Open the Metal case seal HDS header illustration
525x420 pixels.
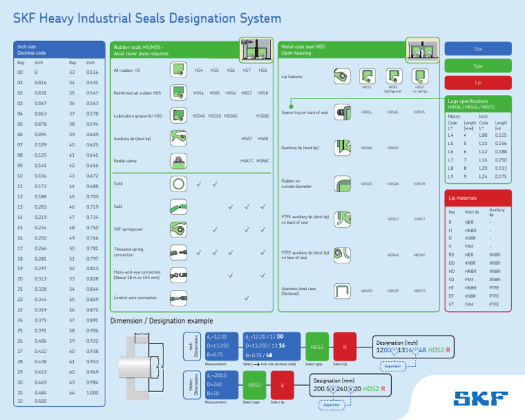(x=422, y=50)
